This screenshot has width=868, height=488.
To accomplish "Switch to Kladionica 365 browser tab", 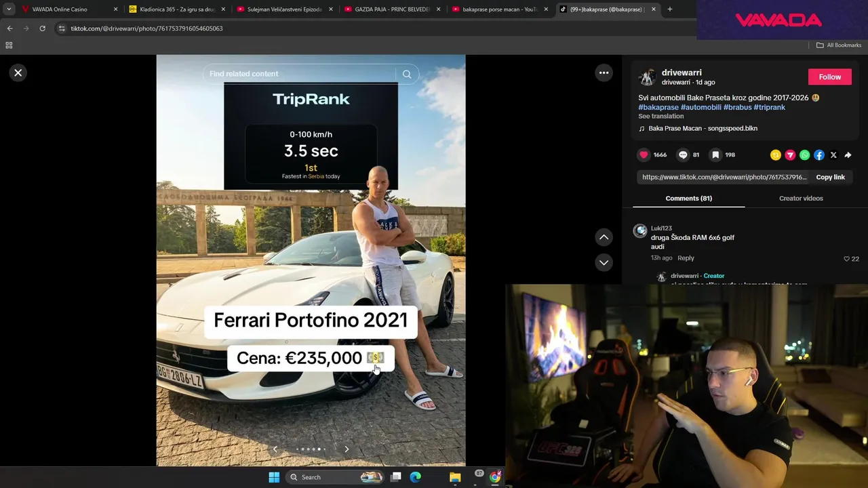I will (177, 9).
